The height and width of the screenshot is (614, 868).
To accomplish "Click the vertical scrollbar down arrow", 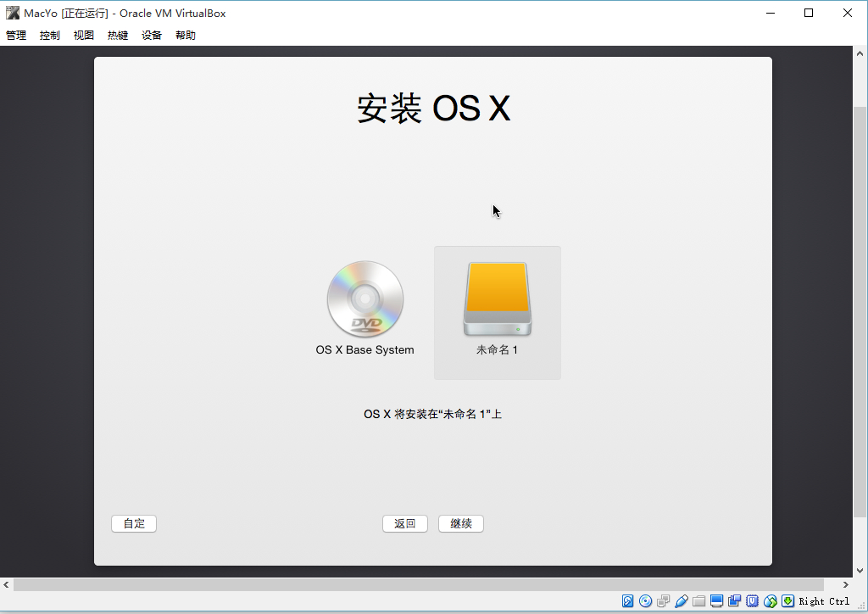I will (x=860, y=570).
